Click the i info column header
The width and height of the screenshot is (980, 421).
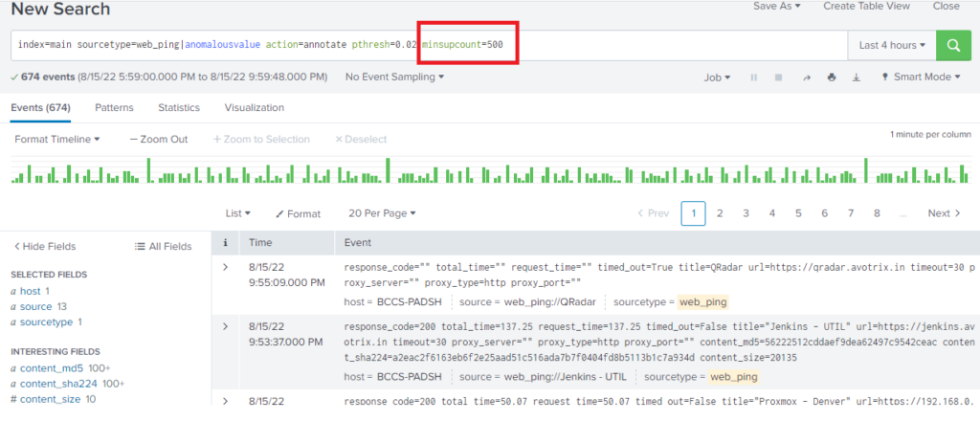click(225, 242)
